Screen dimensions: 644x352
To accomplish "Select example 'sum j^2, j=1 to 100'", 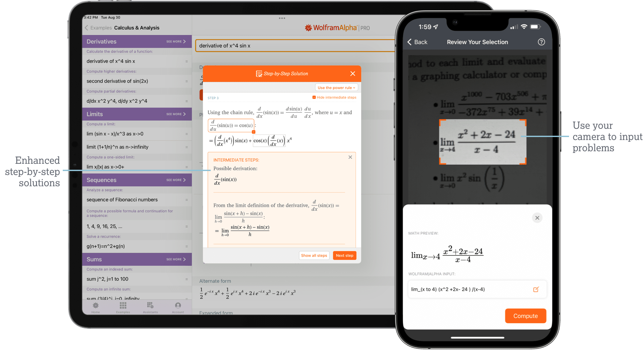I will (x=137, y=279).
